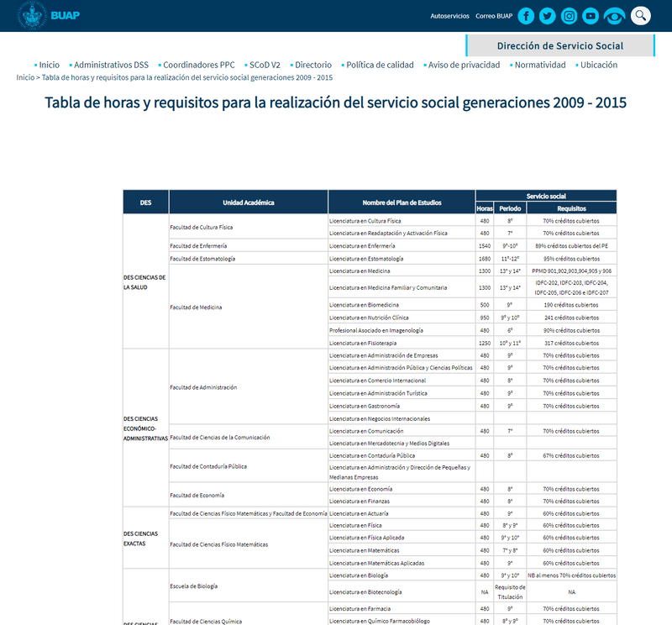Go to Inicio menu item
Screen dimensions: 672x625
(49, 65)
